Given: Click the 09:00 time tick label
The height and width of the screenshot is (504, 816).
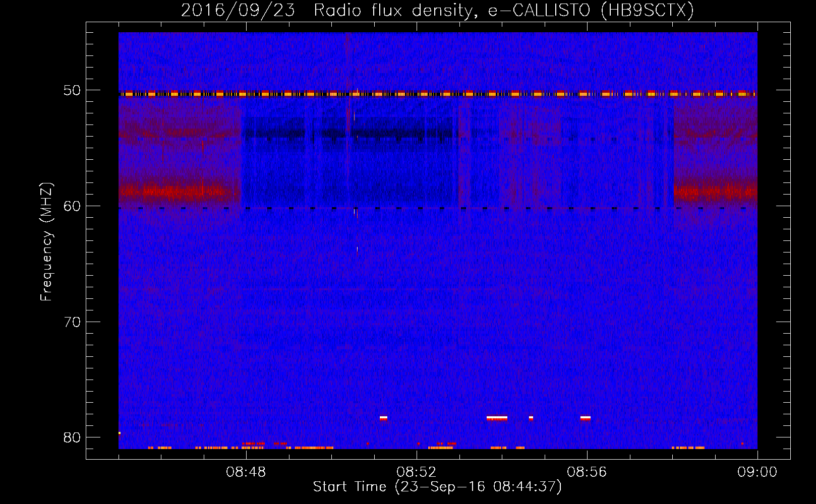Looking at the screenshot, I should [757, 472].
